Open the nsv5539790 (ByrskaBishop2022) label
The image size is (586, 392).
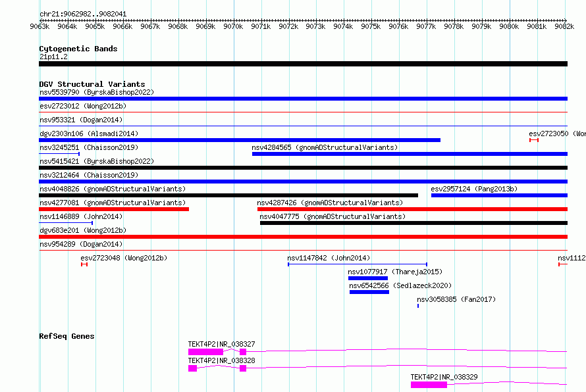tap(97, 92)
